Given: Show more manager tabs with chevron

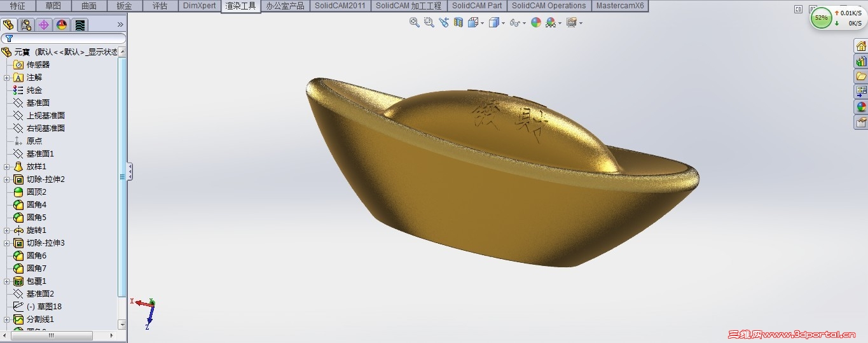Looking at the screenshot, I should [x=120, y=25].
